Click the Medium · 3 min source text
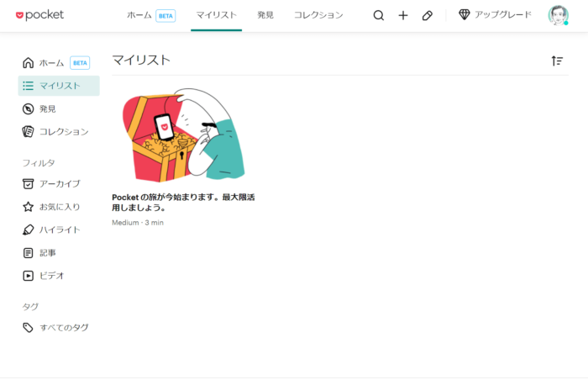This screenshot has width=588, height=380. coord(138,223)
